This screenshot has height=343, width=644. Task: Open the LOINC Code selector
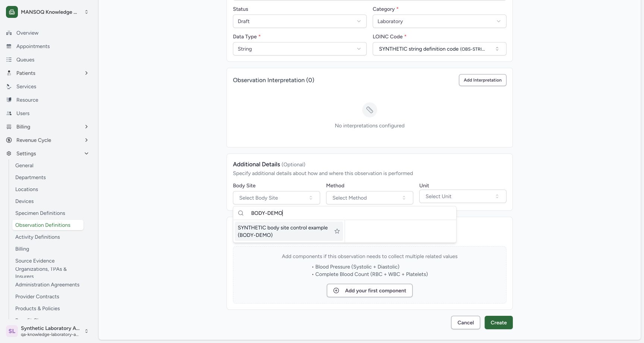439,49
